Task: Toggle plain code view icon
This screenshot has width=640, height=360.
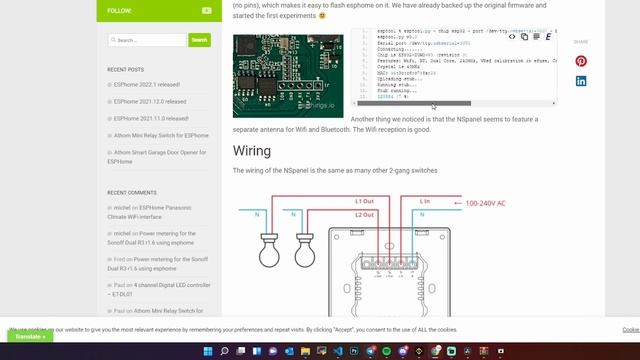Action: coord(512,37)
